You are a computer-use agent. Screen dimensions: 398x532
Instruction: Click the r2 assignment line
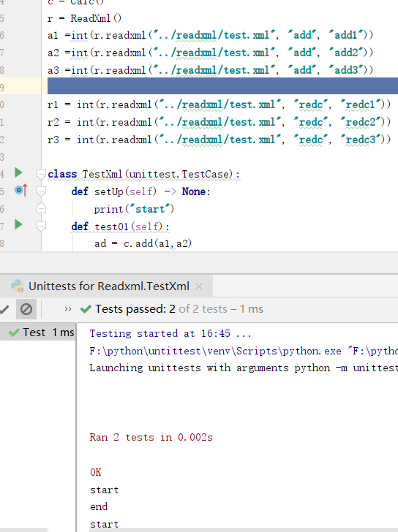(x=219, y=122)
